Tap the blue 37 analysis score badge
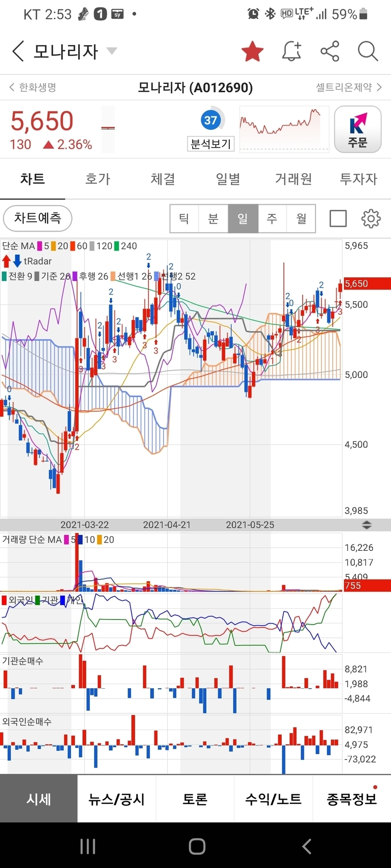This screenshot has height=868, width=391. [210, 121]
